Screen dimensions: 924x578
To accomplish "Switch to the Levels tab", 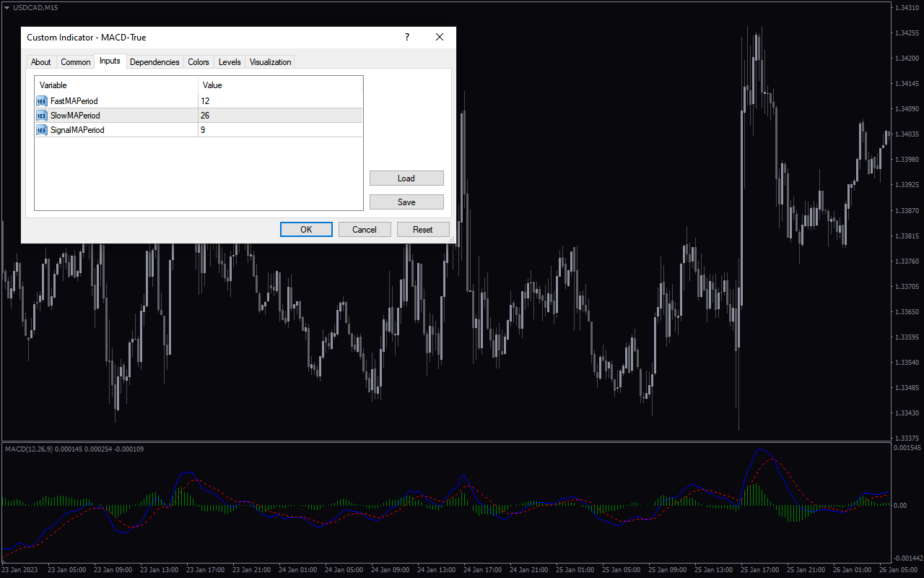I will [230, 62].
